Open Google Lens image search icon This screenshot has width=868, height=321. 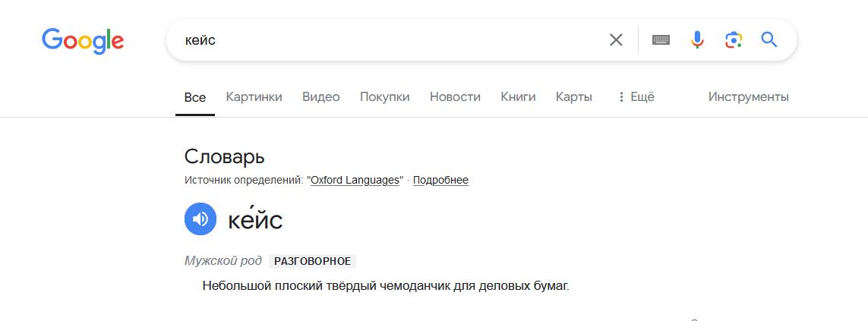point(733,40)
